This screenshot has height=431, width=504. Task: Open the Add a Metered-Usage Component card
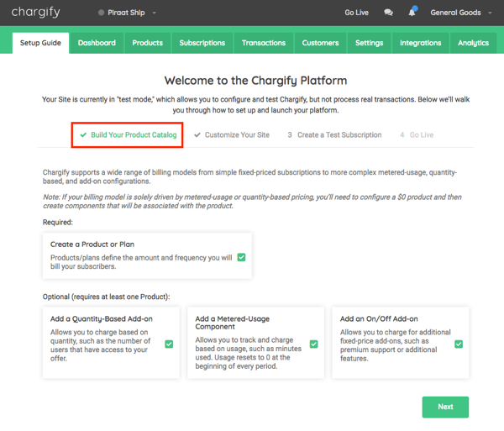256,343
